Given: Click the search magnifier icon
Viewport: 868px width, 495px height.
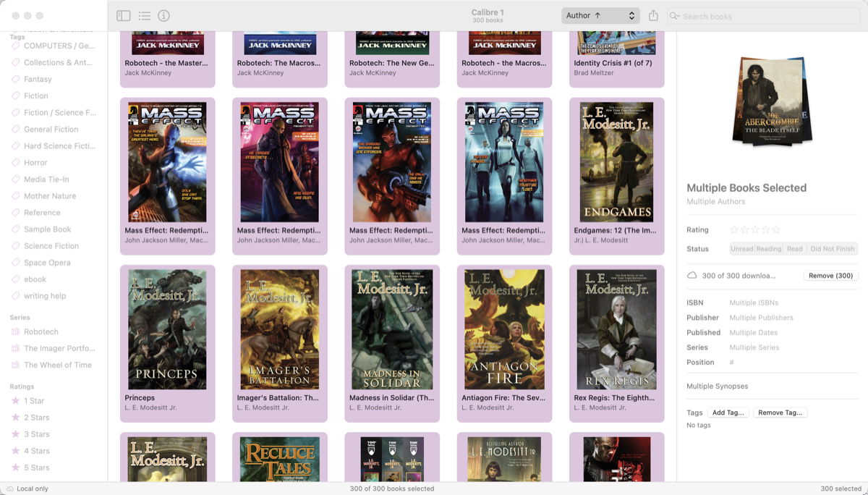Looking at the screenshot, I should (x=674, y=16).
